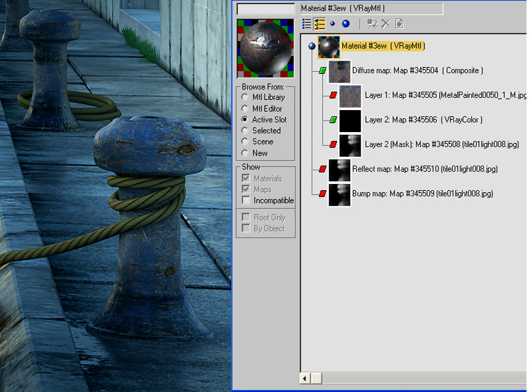This screenshot has width=532, height=392.
Task: Click Delete from Library X icon
Action: (x=386, y=24)
